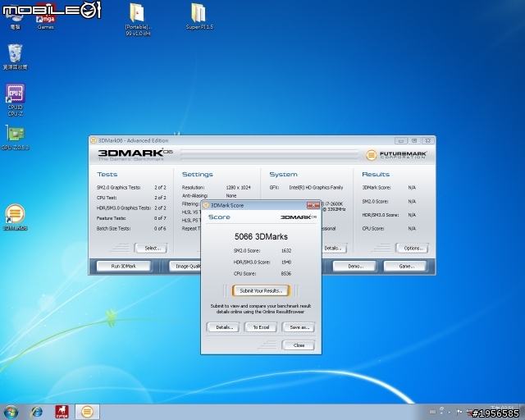The image size is (525, 420).
Task: Click Run 3DMark button
Action: (124, 267)
